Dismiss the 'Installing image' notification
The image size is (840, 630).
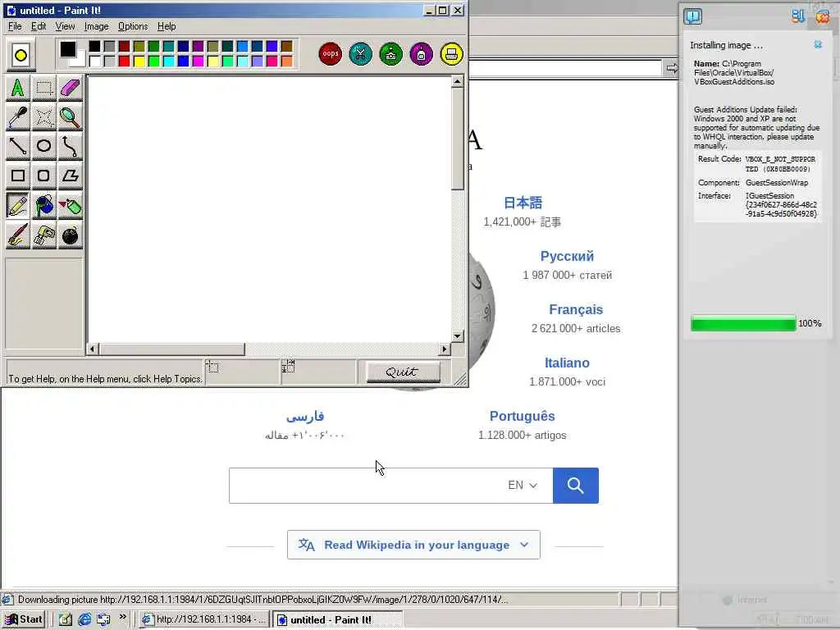818,44
